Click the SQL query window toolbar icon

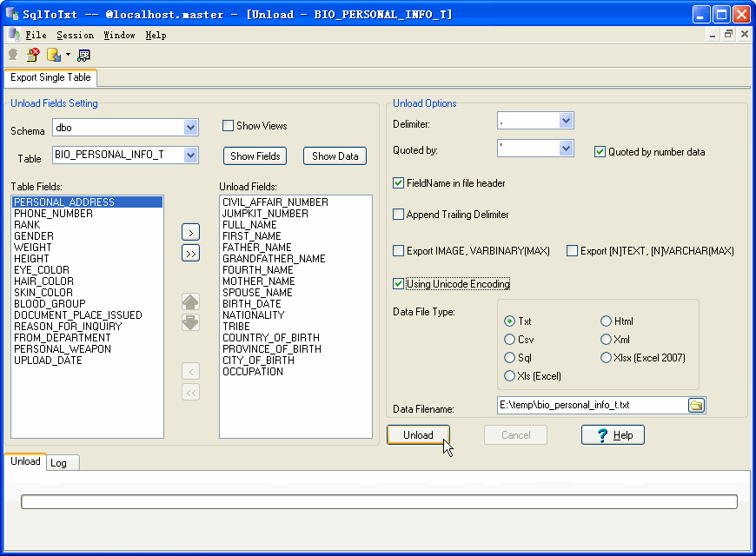coord(83,56)
